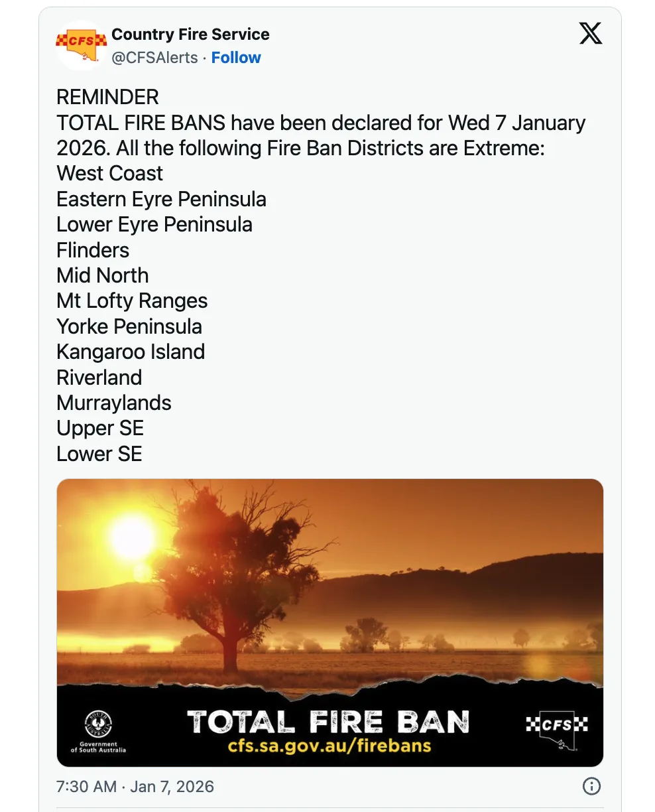Open the 7:30 AM Jan 7 timestamp
The image size is (655, 812).
pos(135,787)
